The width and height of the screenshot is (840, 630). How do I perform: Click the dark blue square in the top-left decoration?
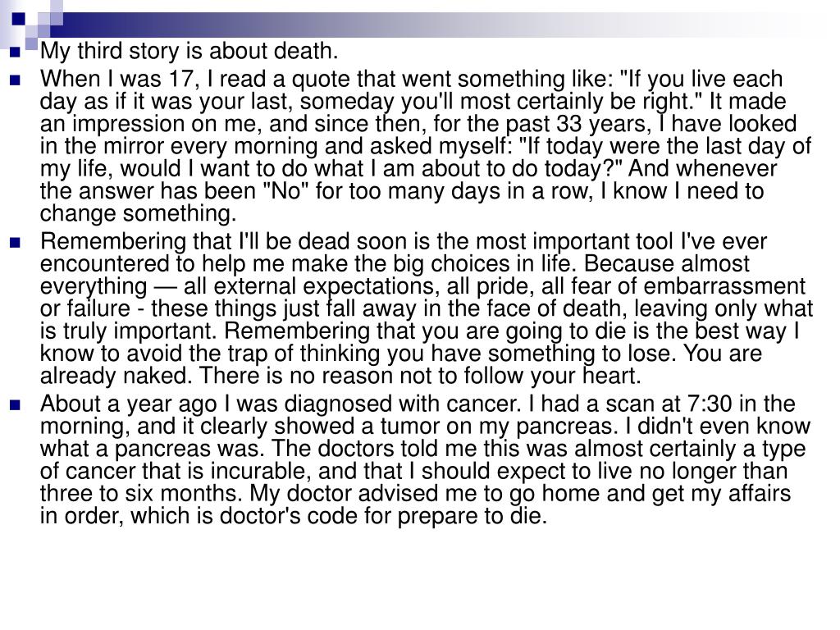(x=19, y=19)
